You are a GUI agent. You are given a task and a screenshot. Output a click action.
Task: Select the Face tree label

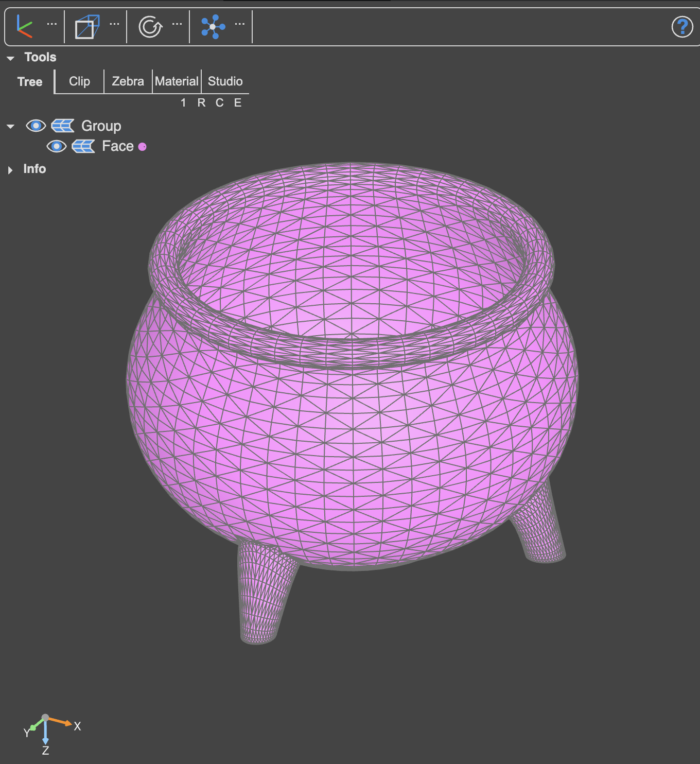(x=118, y=146)
